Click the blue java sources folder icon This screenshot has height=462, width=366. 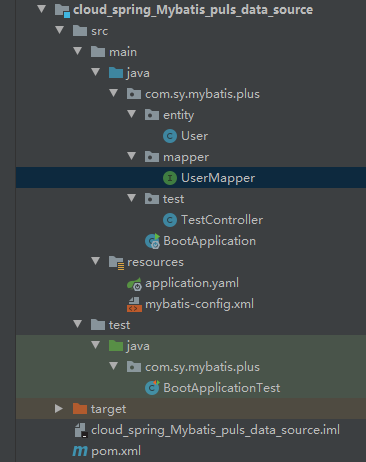[116, 73]
